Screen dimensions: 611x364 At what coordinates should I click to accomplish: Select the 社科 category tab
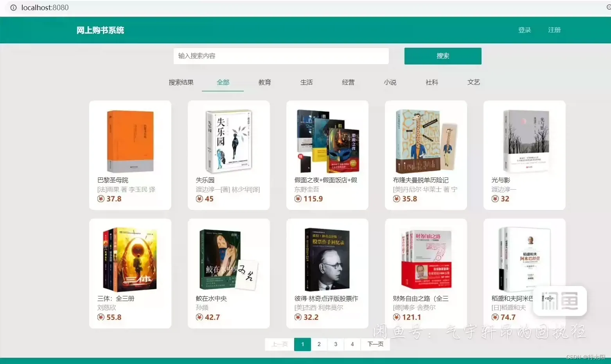click(x=432, y=82)
